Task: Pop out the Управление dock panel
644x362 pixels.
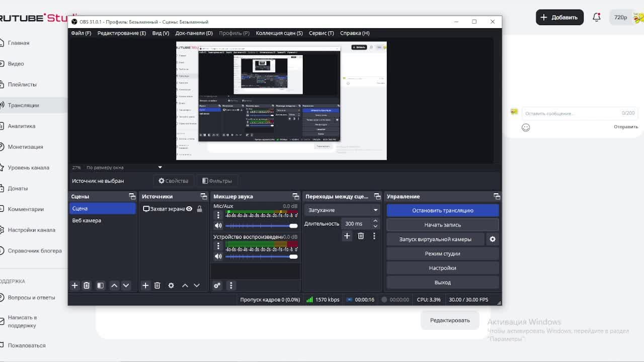Action: click(x=497, y=197)
